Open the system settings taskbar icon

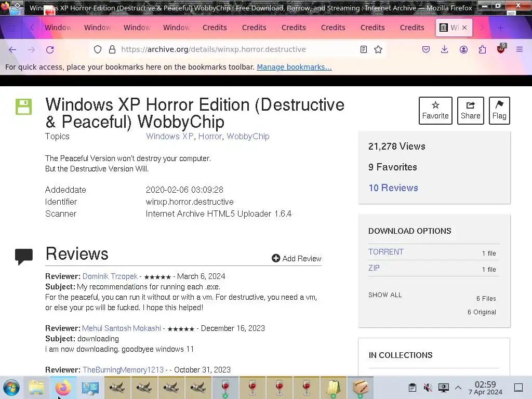coord(90,388)
